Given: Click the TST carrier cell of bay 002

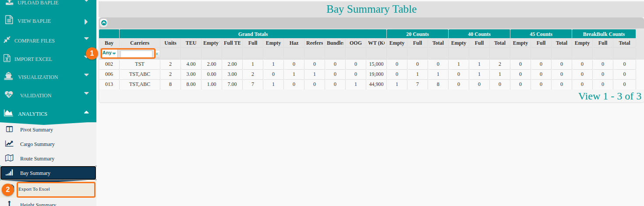Looking at the screenshot, I should tap(140, 64).
